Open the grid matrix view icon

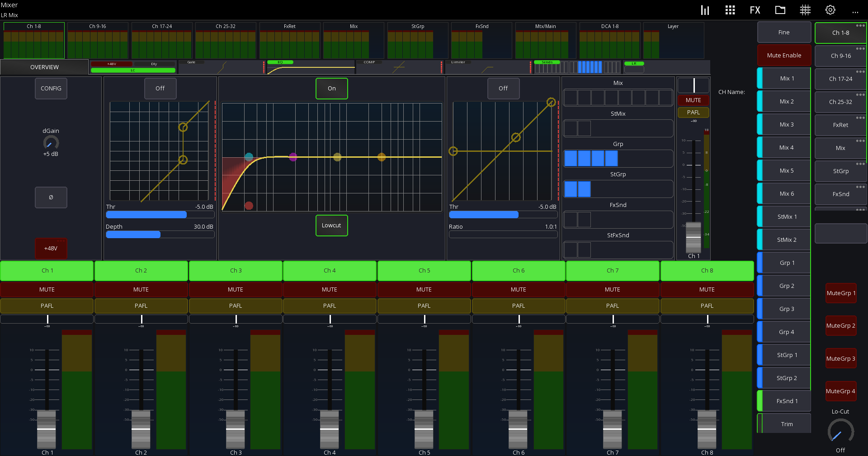730,10
